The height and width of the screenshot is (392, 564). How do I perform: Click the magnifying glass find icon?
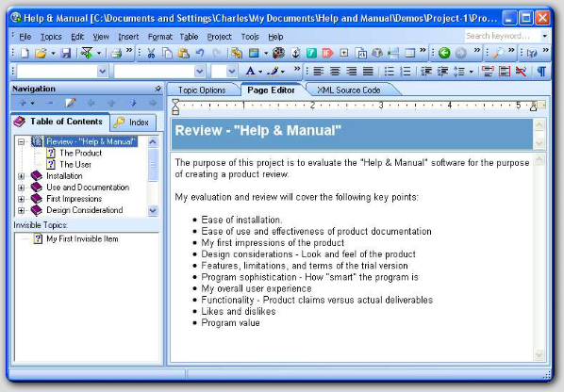(499, 53)
